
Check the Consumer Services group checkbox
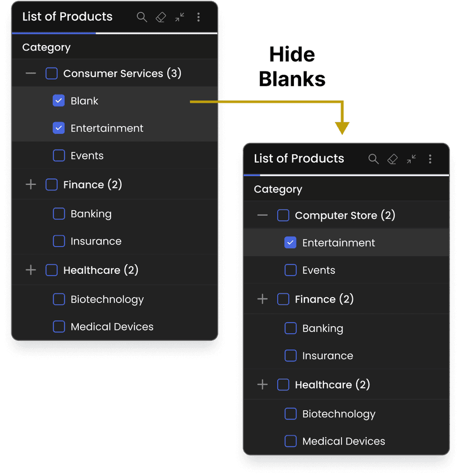tap(52, 73)
